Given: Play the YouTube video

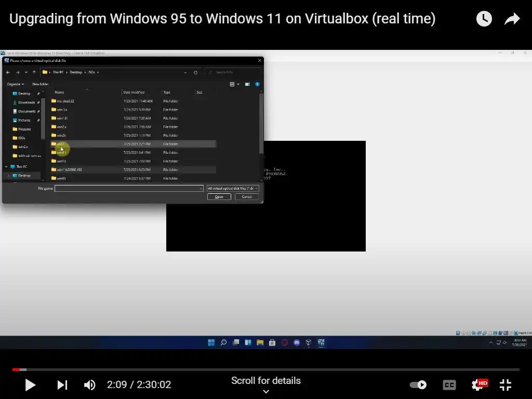Looking at the screenshot, I should (30, 385).
